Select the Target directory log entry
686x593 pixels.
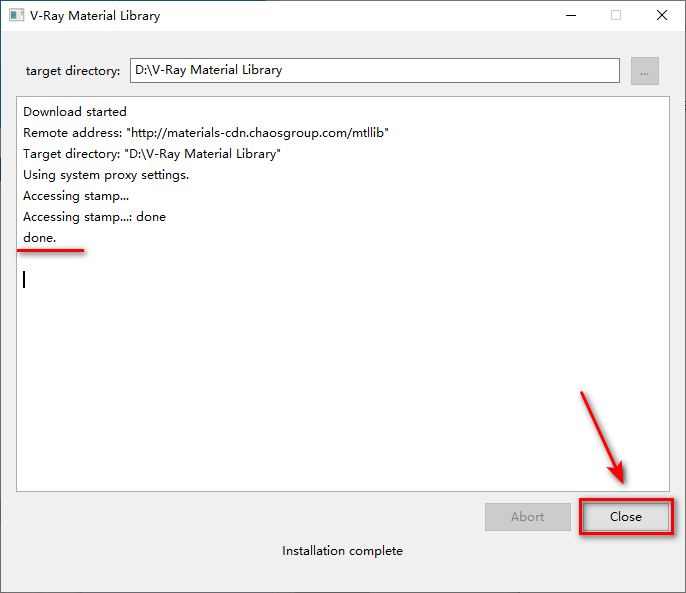152,154
